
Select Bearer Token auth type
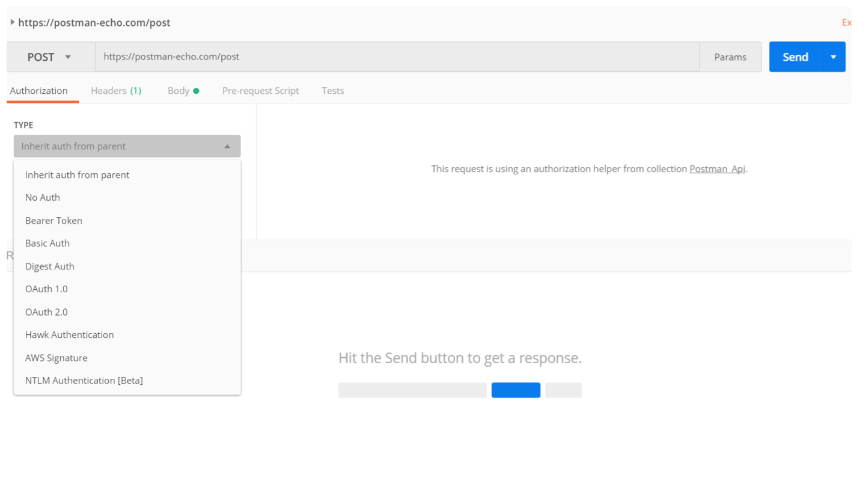(x=53, y=221)
